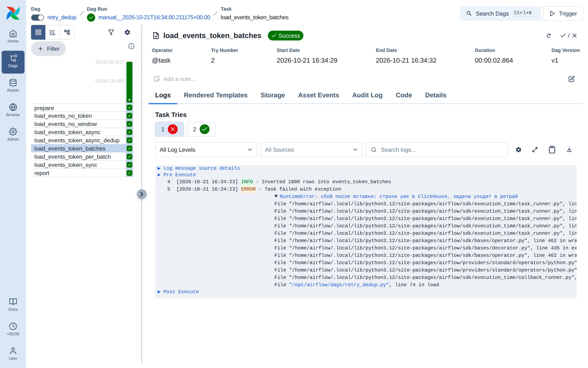Switch to the graph view icon
The height and width of the screenshot is (368, 588).
coord(67,32)
